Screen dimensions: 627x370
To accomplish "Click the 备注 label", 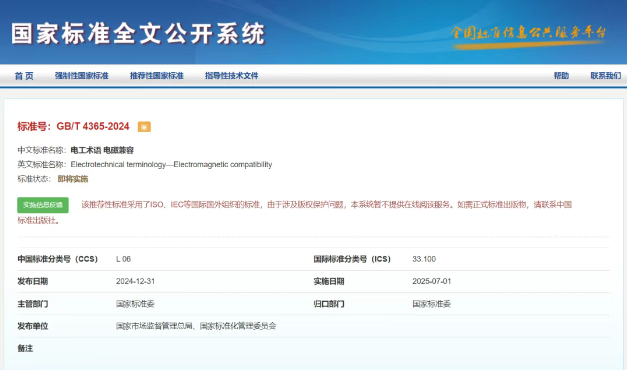I will (x=25, y=349).
